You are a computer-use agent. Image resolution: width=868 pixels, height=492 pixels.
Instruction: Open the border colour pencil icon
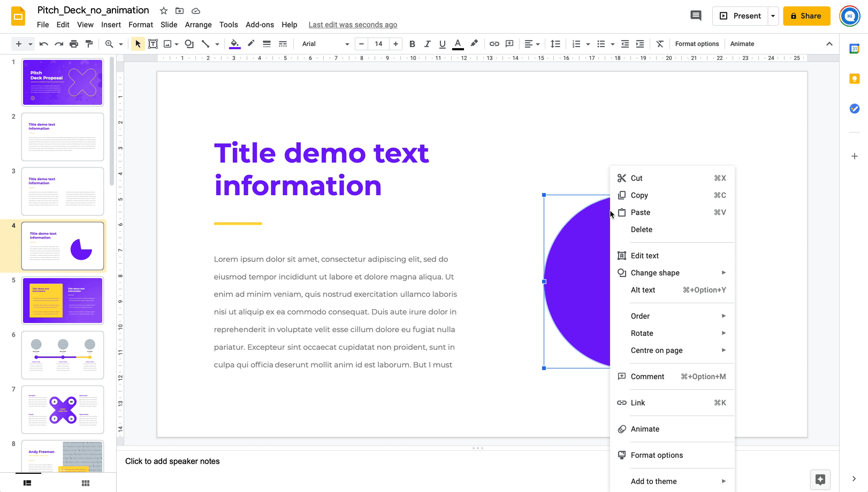(x=251, y=44)
